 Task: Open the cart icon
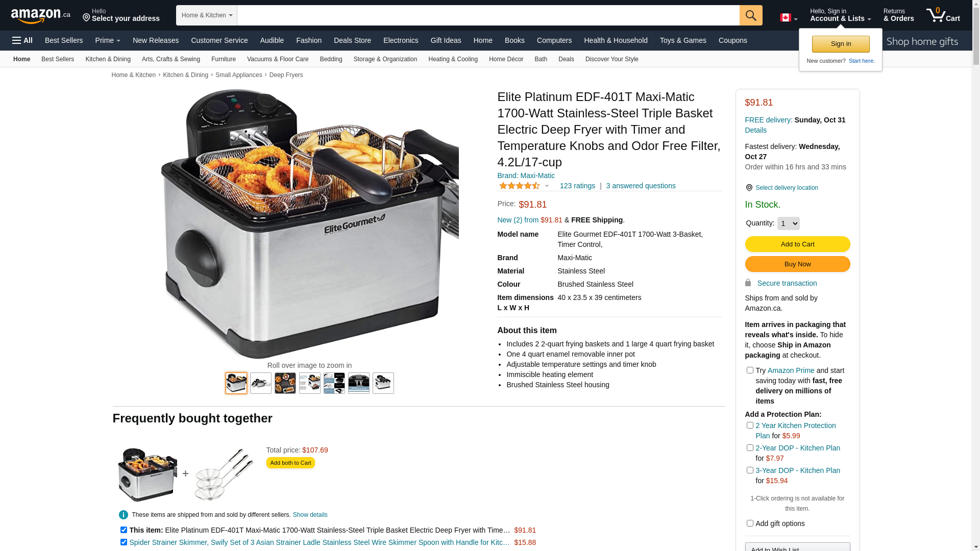click(943, 15)
